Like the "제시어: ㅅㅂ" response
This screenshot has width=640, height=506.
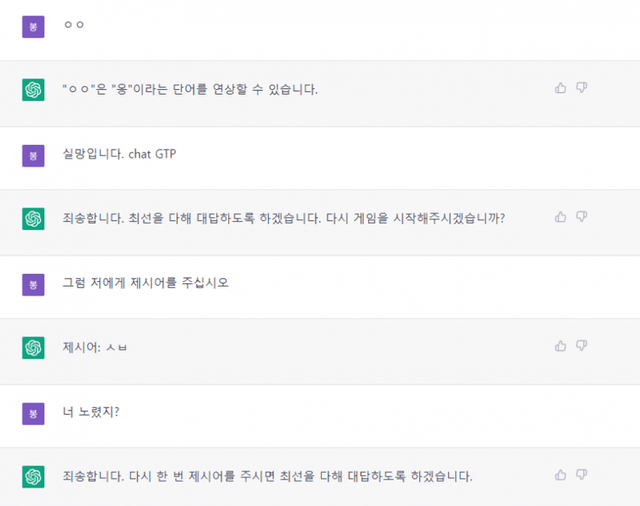tap(560, 345)
